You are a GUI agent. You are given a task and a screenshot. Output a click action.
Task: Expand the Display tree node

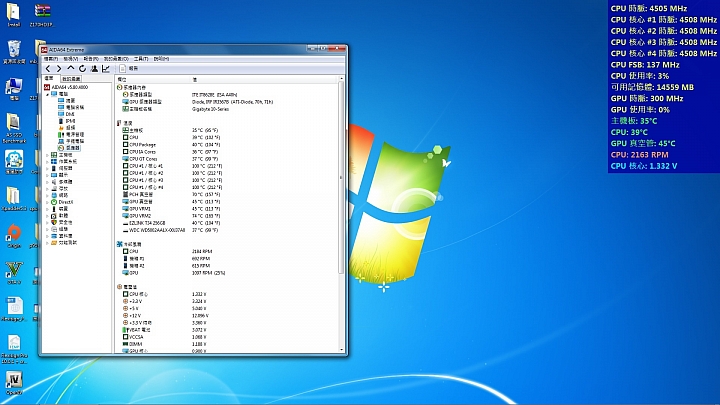47,175
